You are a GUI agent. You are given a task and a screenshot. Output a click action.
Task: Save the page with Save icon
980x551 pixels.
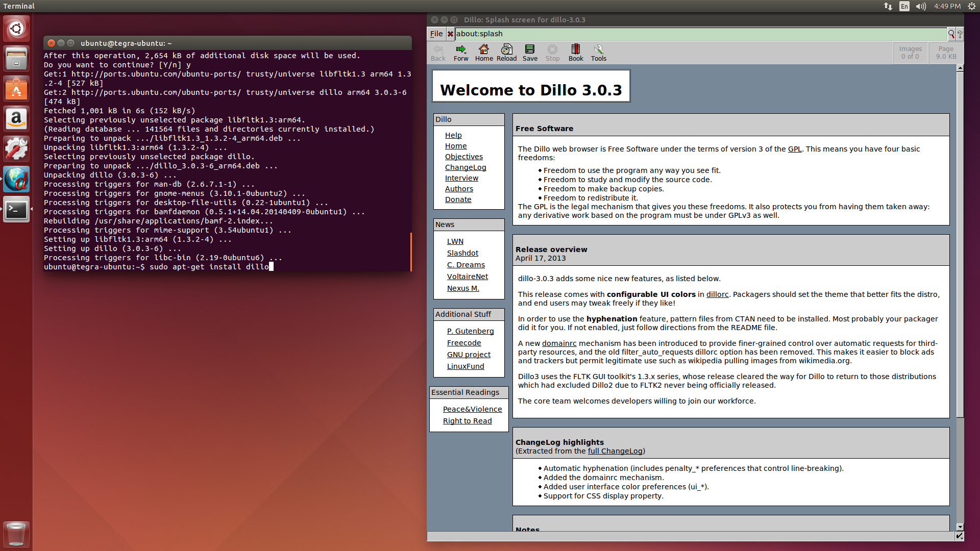tap(530, 52)
